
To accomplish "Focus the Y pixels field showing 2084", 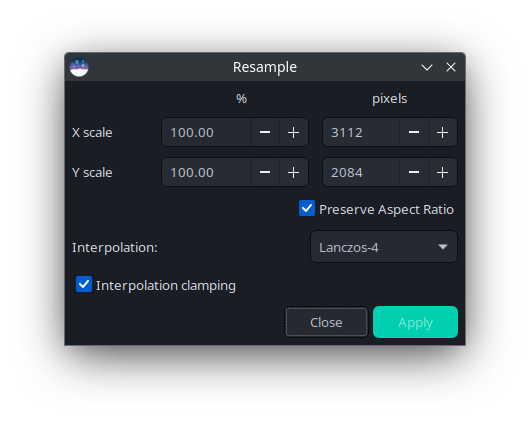I will click(x=361, y=172).
